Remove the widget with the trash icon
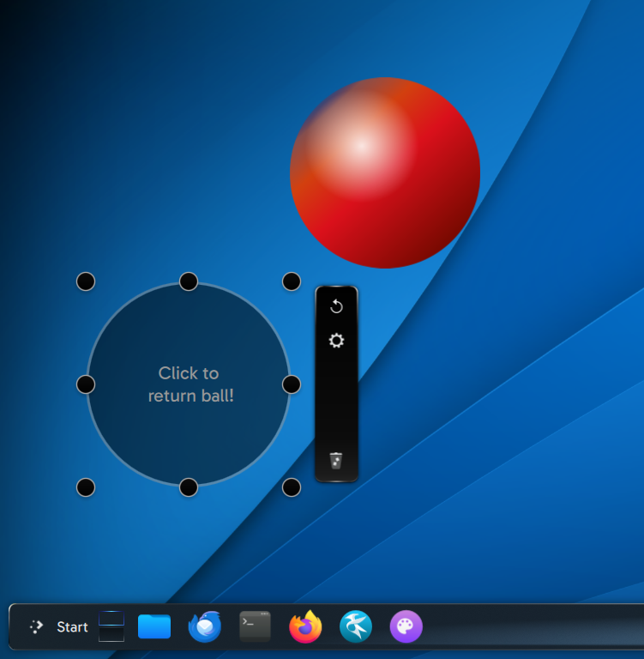Image resolution: width=644 pixels, height=659 pixels. click(x=336, y=461)
